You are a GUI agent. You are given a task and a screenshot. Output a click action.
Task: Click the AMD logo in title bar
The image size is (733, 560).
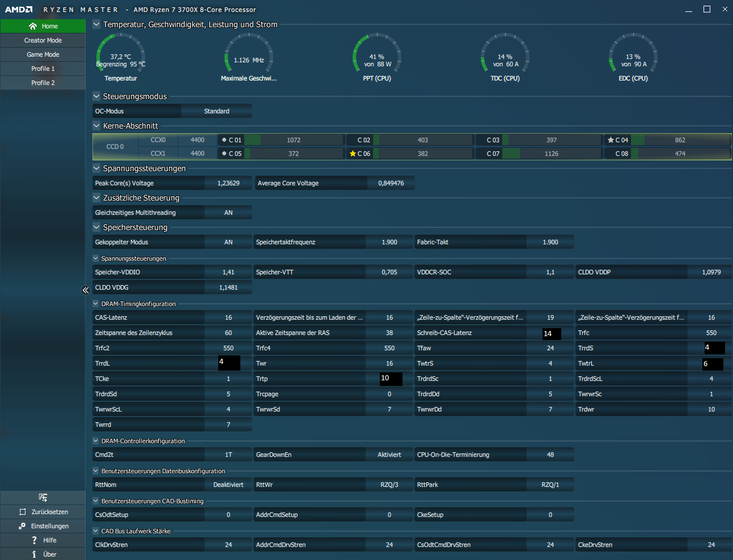coord(19,10)
